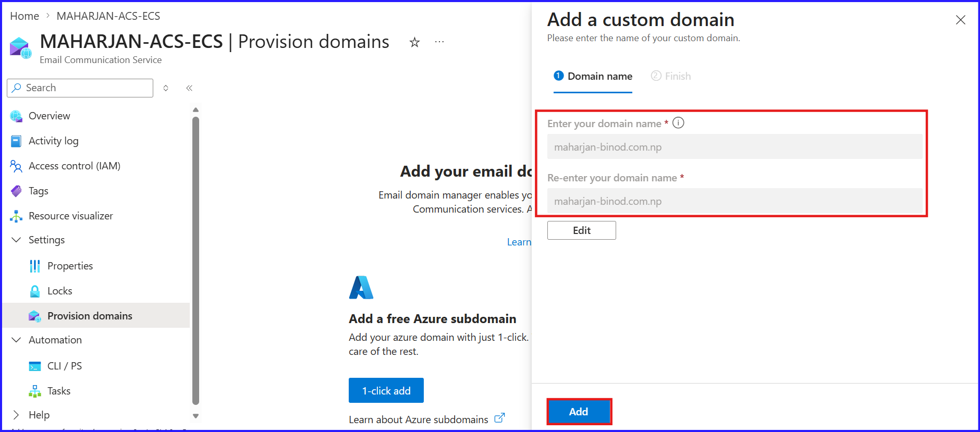This screenshot has height=432, width=980.
Task: Click the Azure logo above free subdomain
Action: (361, 288)
